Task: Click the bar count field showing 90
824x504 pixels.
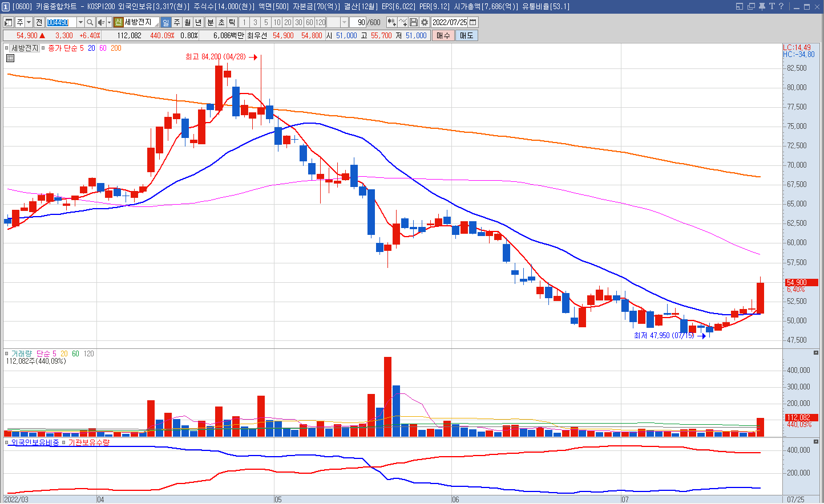Action: coord(358,22)
